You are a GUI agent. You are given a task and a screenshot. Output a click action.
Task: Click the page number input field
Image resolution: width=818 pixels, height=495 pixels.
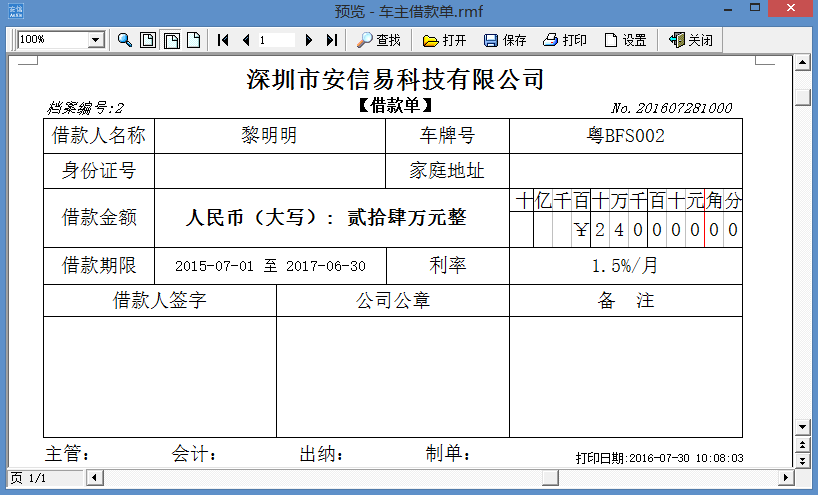click(x=276, y=40)
